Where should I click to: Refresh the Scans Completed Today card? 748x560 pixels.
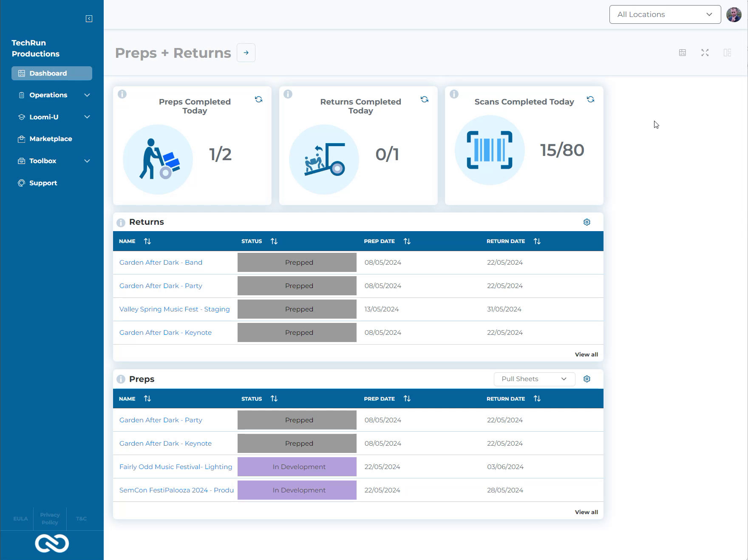point(590,99)
